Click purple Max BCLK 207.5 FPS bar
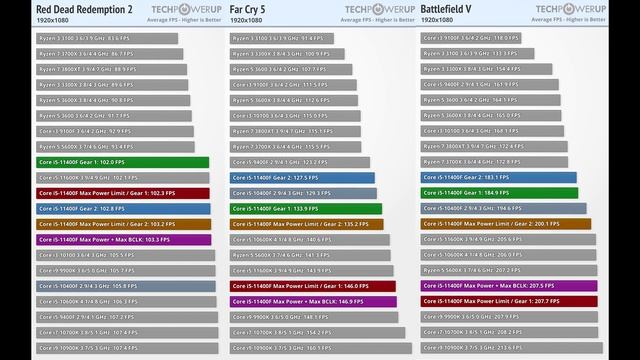The image size is (640, 360). pos(509,286)
